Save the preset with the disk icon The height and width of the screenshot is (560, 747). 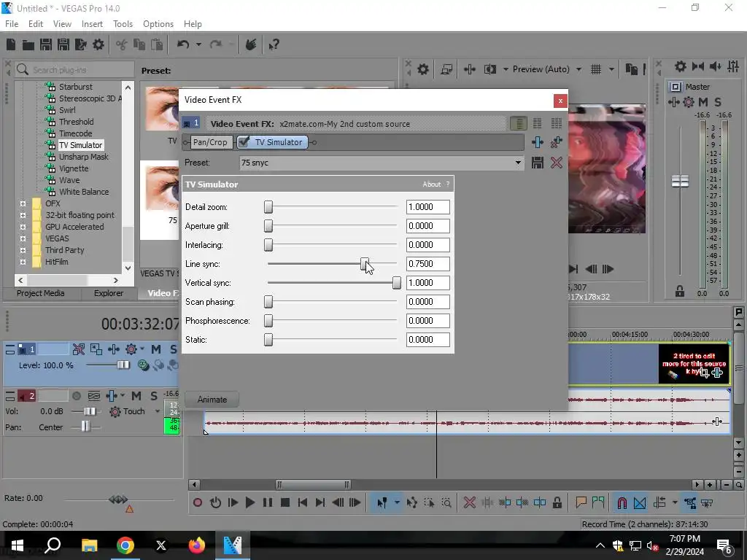tap(538, 163)
